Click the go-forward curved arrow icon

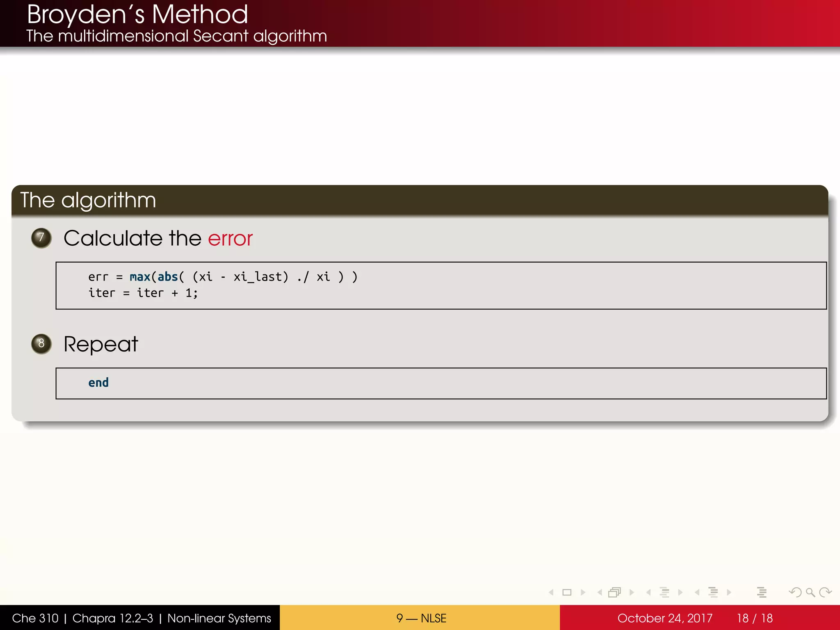click(825, 592)
